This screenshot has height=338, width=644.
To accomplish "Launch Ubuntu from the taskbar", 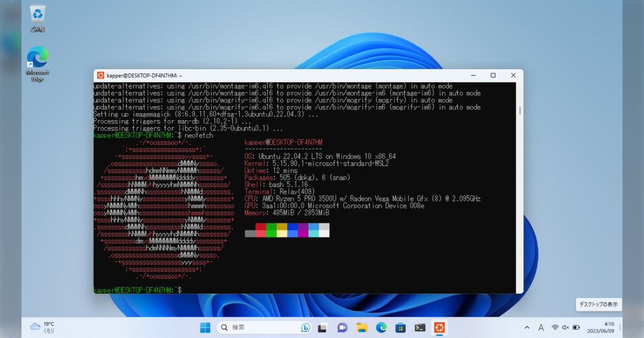I will 440,327.
